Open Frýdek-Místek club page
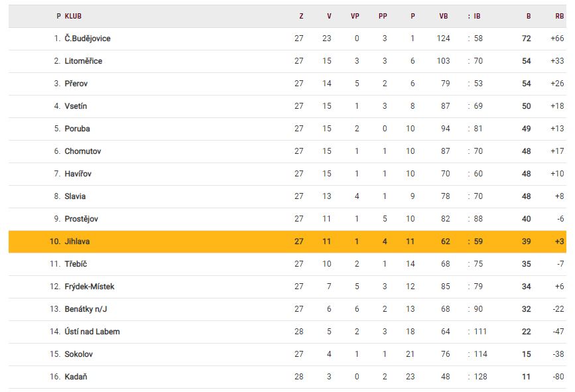The image size is (575, 392). coord(90,287)
